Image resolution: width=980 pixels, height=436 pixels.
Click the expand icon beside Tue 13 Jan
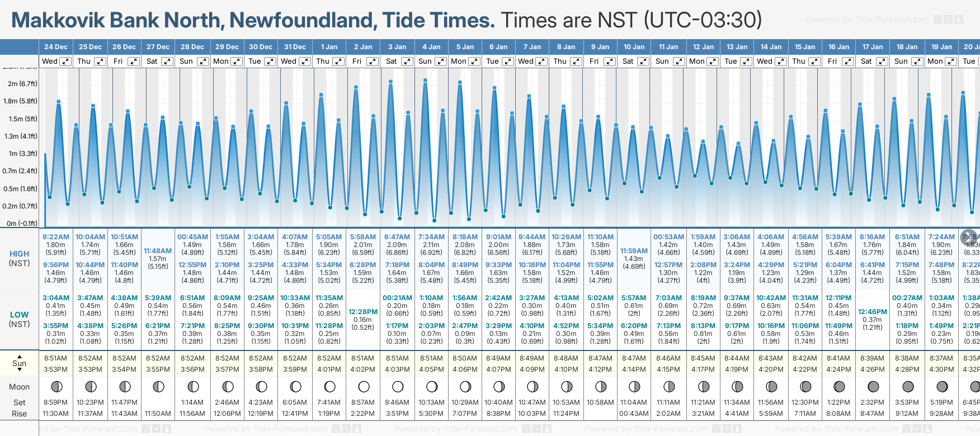(x=746, y=61)
